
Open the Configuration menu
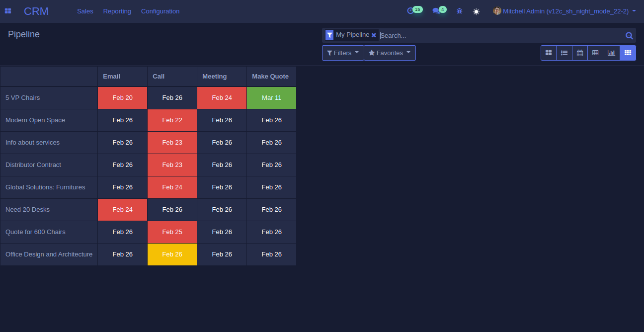coord(160,11)
